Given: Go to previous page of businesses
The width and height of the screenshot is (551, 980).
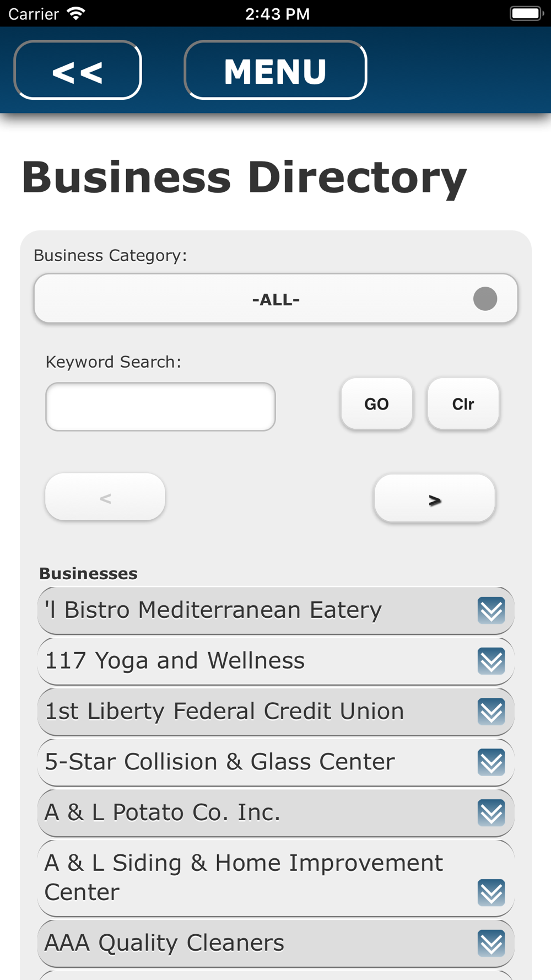Looking at the screenshot, I should pos(105,498).
